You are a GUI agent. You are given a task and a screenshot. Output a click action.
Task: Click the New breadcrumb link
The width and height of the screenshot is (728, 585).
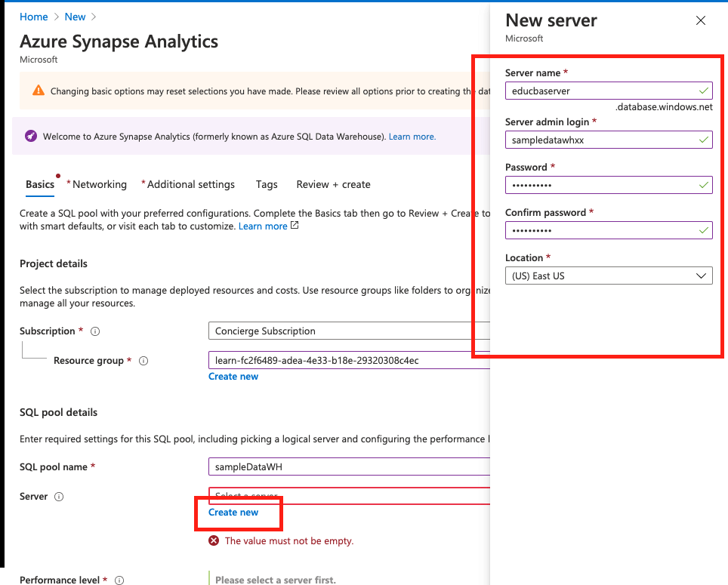click(x=75, y=17)
